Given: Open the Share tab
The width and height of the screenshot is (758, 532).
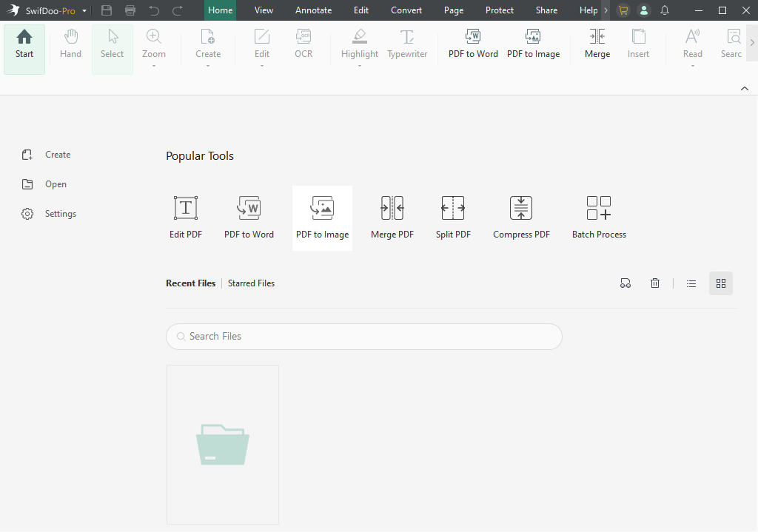Looking at the screenshot, I should pyautogui.click(x=546, y=10).
